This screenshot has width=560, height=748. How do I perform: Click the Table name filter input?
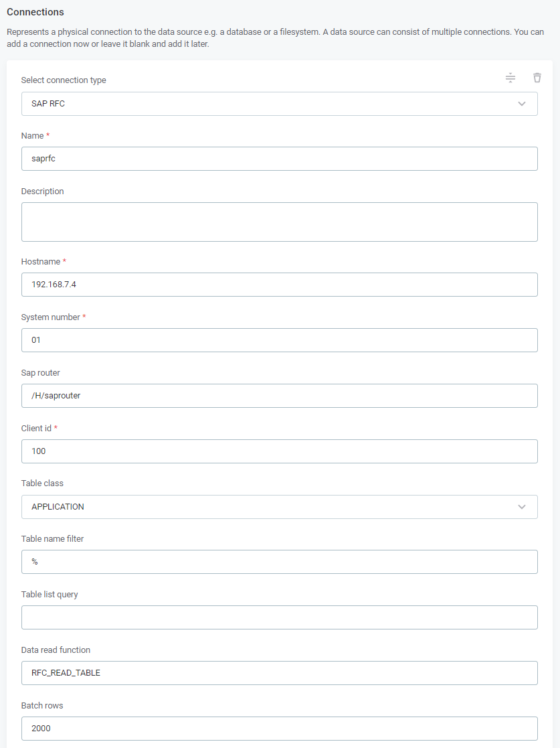point(279,562)
